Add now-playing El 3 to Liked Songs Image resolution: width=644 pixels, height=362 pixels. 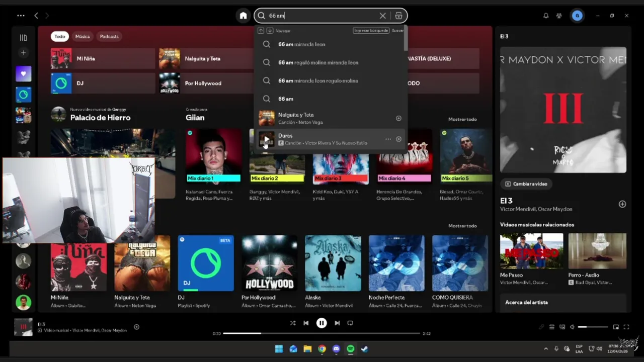coord(136,327)
